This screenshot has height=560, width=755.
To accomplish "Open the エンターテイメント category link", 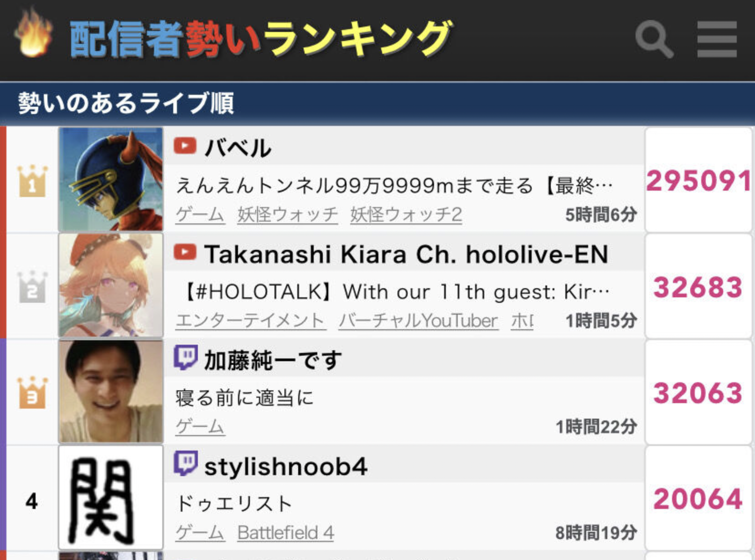I will tap(250, 321).
